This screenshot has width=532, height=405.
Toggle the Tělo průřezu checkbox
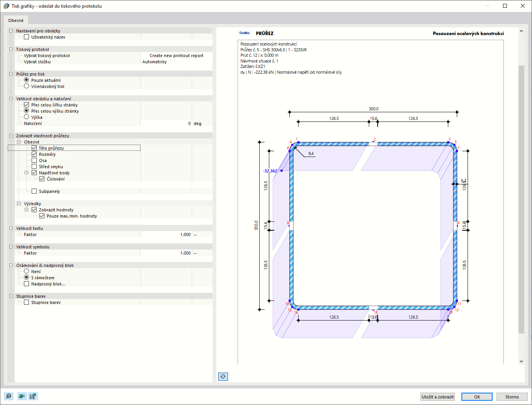pyautogui.click(x=34, y=148)
